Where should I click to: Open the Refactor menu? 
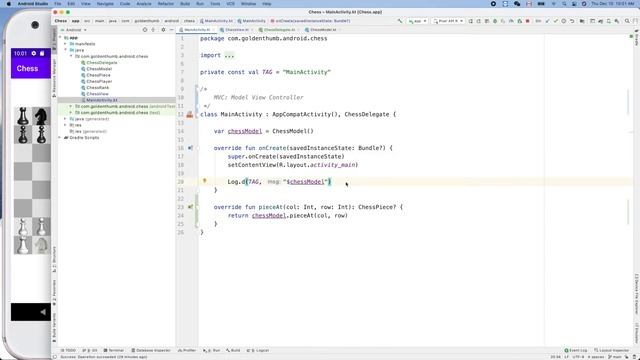pos(166,4)
